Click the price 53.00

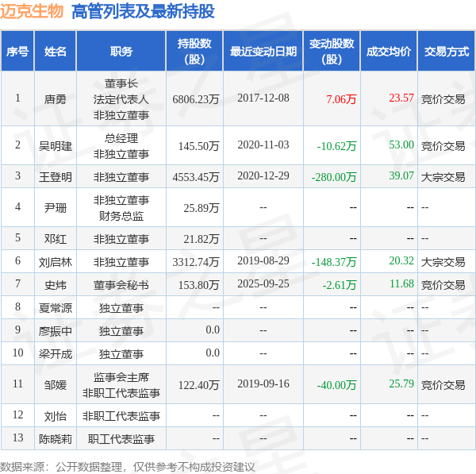[x=401, y=145]
